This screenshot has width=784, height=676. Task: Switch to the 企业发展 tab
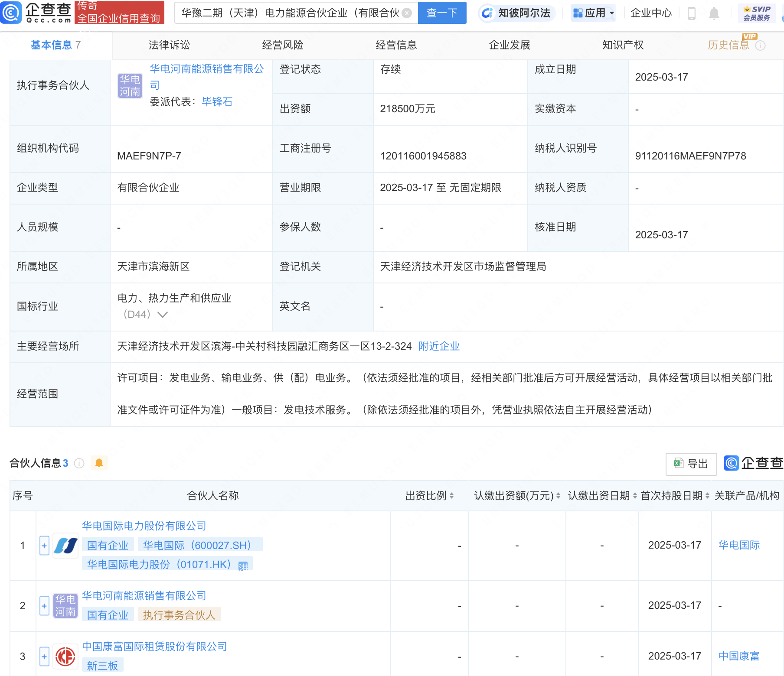510,45
